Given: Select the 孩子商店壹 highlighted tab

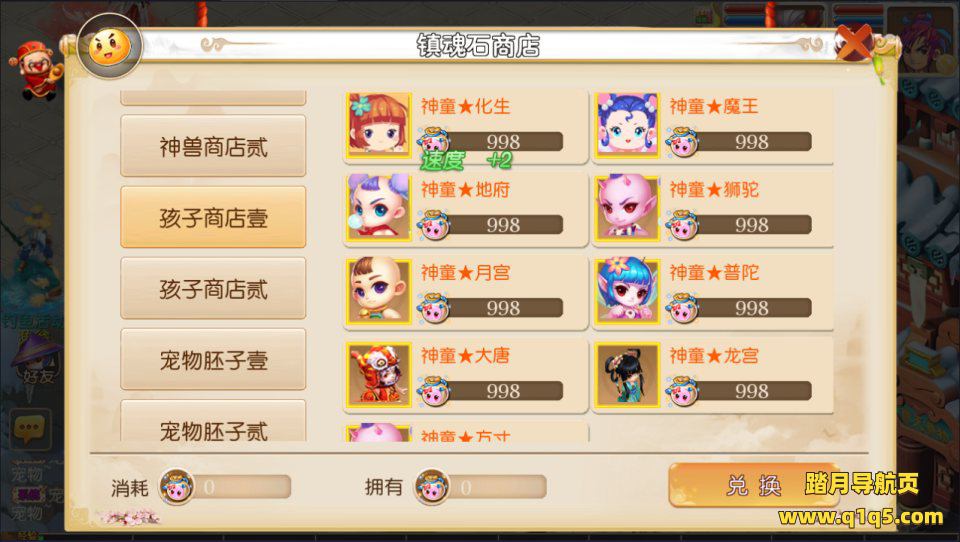Looking at the screenshot, I should [x=213, y=217].
